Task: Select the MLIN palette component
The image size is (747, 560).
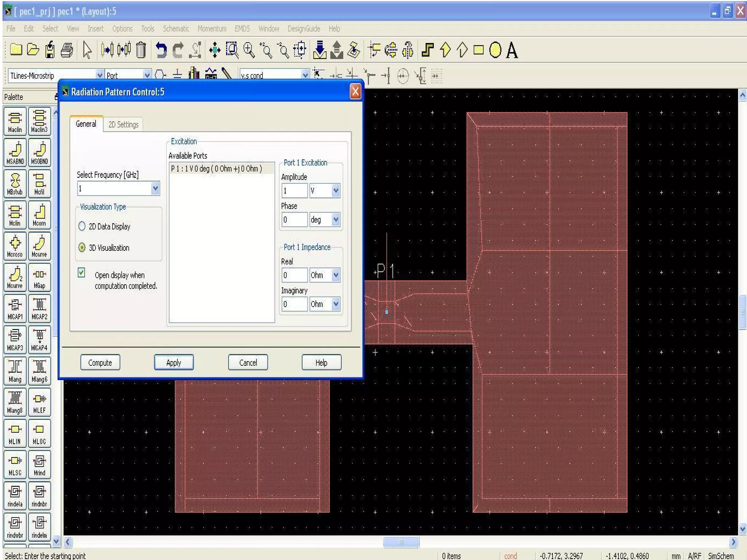Action: [x=15, y=433]
